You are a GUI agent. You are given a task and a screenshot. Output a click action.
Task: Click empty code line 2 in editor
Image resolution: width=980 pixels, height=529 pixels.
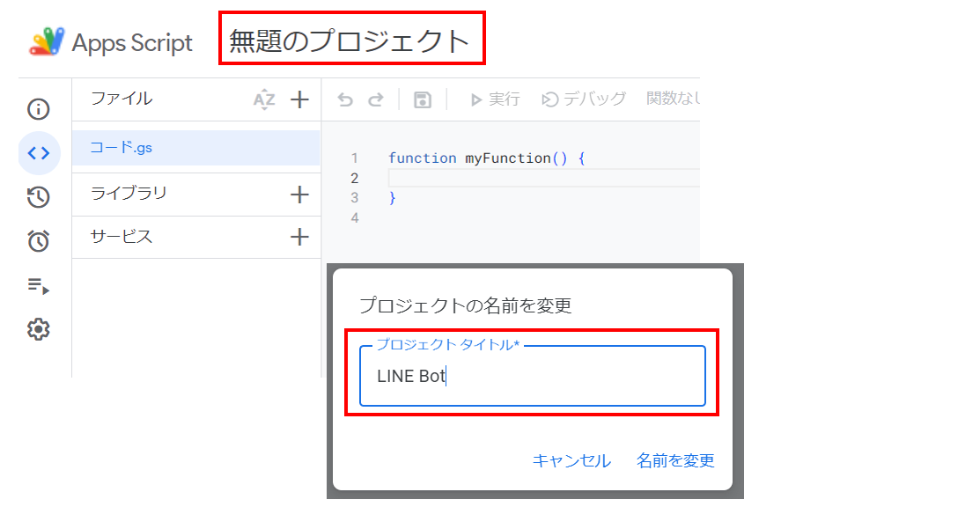pos(544,178)
